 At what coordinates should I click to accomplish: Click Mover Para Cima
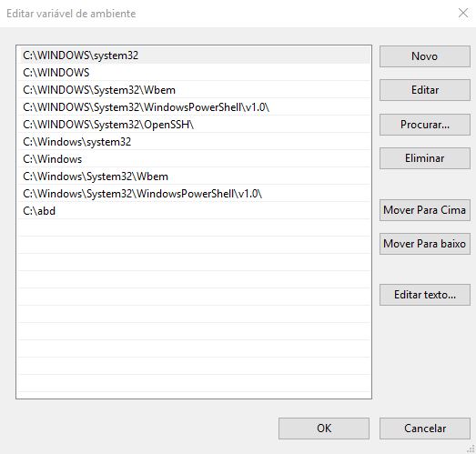(x=425, y=210)
